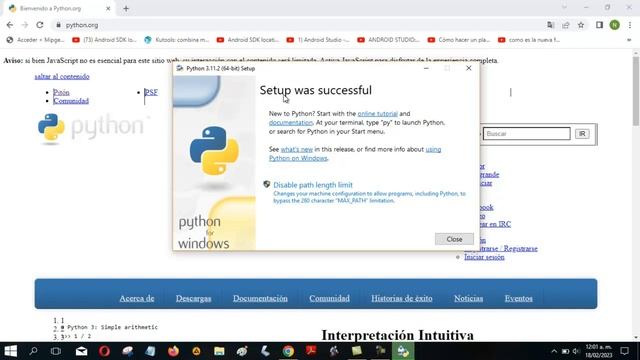This screenshot has width=640, height=360.
Task: Launch Opera browser from taskbar
Action: [x=104, y=351]
